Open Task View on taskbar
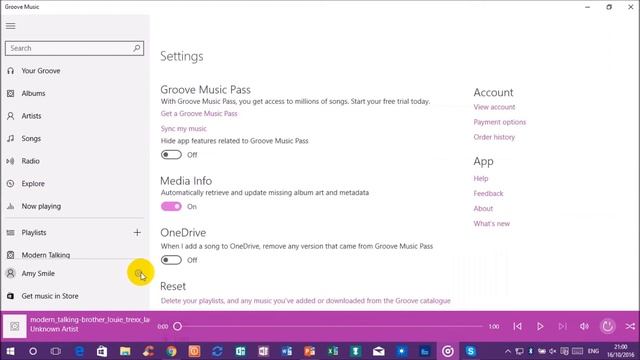This screenshot has width=640, height=360. pyautogui.click(x=56, y=351)
